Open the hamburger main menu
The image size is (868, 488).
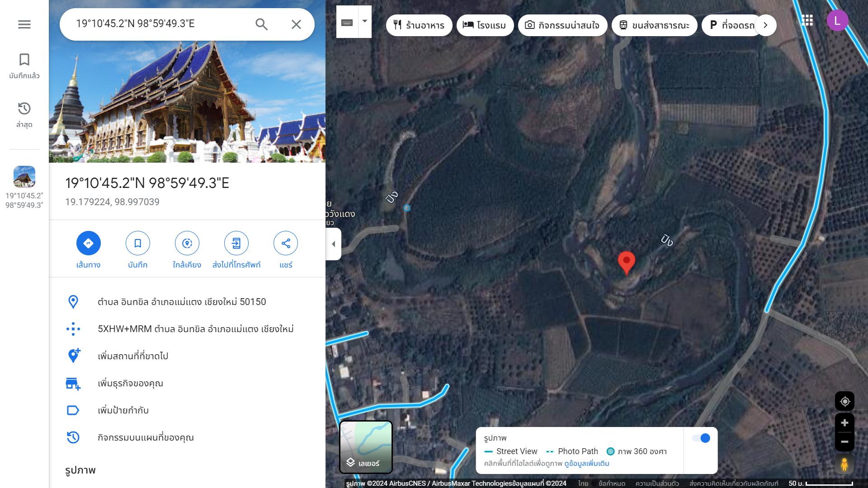(x=24, y=24)
